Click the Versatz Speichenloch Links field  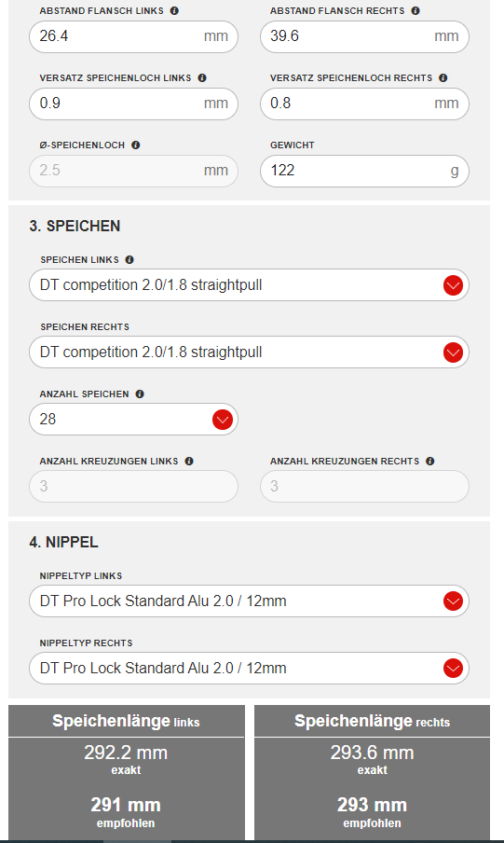(x=133, y=104)
